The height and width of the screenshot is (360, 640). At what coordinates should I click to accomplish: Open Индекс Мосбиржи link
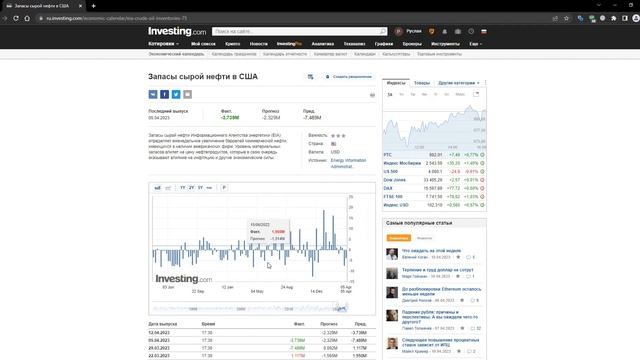402,163
